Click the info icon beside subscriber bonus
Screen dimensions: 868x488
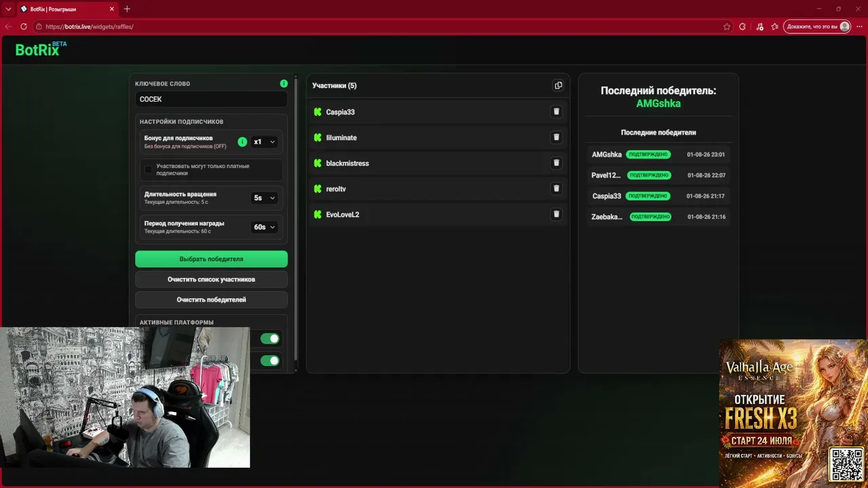click(x=242, y=142)
